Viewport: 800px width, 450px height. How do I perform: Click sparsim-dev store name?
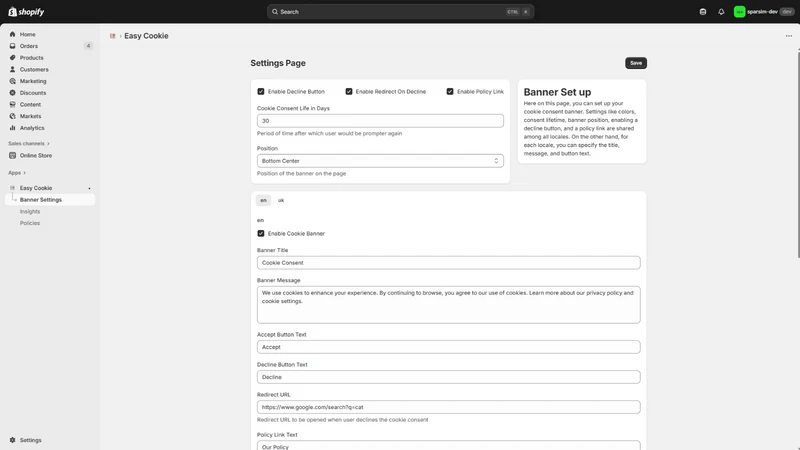[x=762, y=12]
